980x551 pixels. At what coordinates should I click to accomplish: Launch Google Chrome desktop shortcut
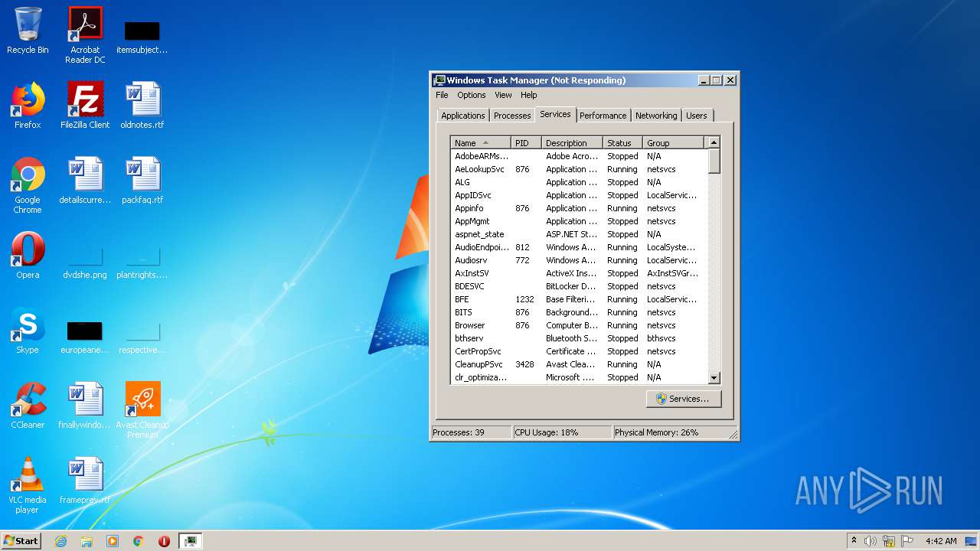click(28, 185)
